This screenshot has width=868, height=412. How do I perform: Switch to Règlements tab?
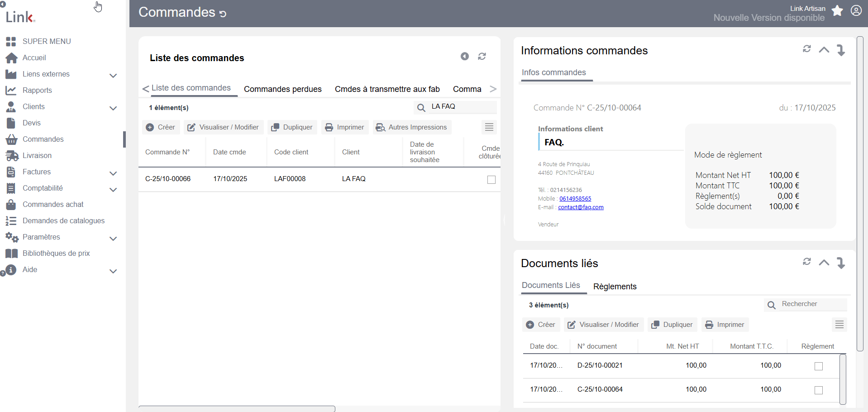coord(615,287)
